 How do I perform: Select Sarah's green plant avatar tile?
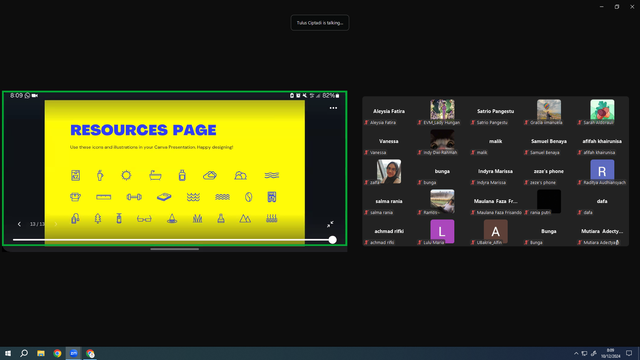tap(602, 110)
